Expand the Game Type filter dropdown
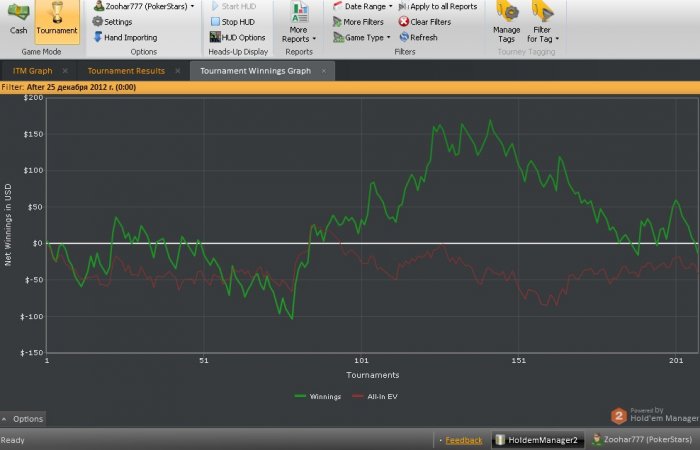Viewport: 700px width, 450px height. (362, 38)
